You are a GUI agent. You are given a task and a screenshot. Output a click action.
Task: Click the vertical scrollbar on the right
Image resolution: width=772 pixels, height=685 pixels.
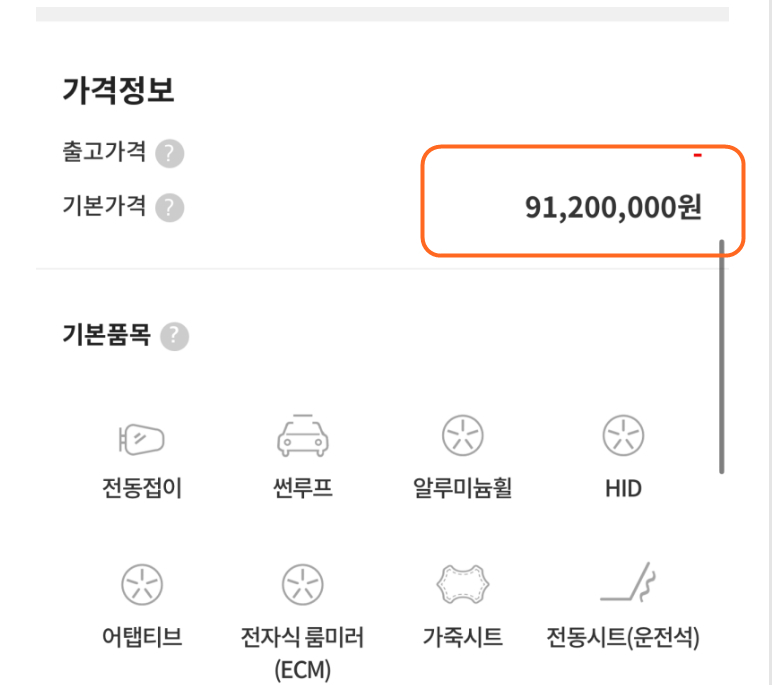coord(721,355)
